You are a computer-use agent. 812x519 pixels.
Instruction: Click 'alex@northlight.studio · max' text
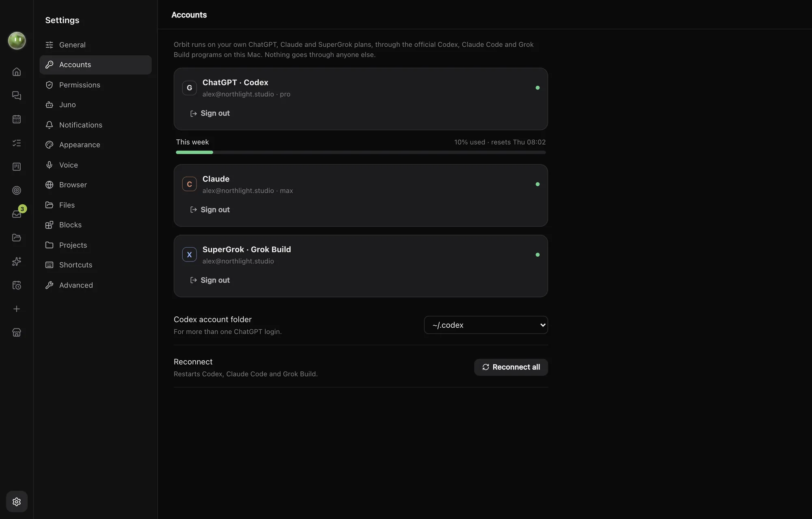[x=248, y=191]
